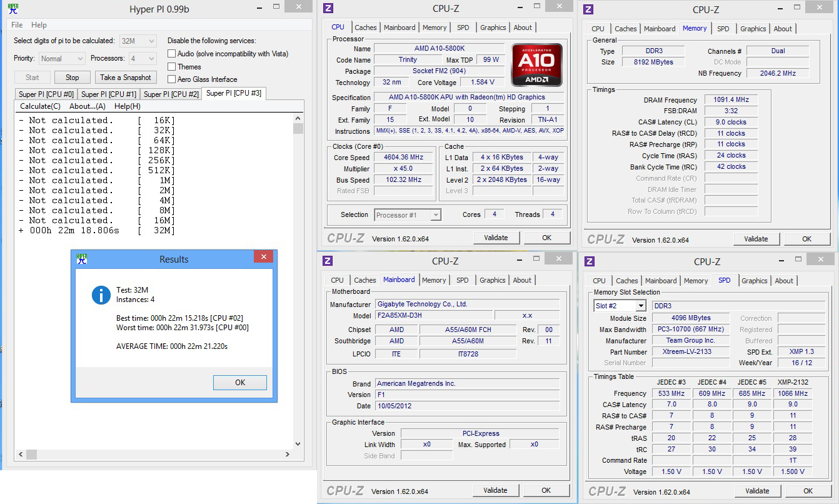This screenshot has width=839, height=504.
Task: Open the File menu in Hyper PI
Action: coord(17,25)
